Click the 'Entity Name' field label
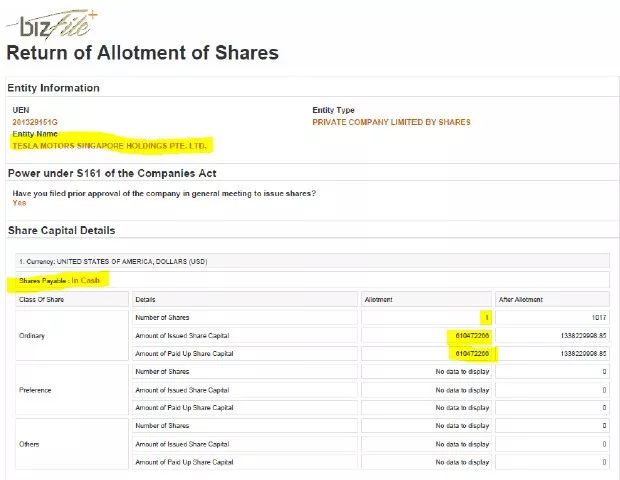The width and height of the screenshot is (620, 480). click(x=35, y=134)
